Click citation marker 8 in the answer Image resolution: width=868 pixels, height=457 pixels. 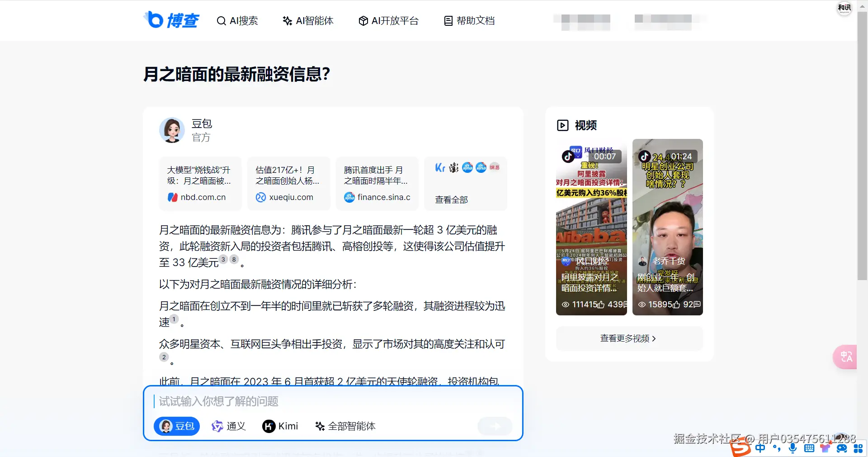234,259
